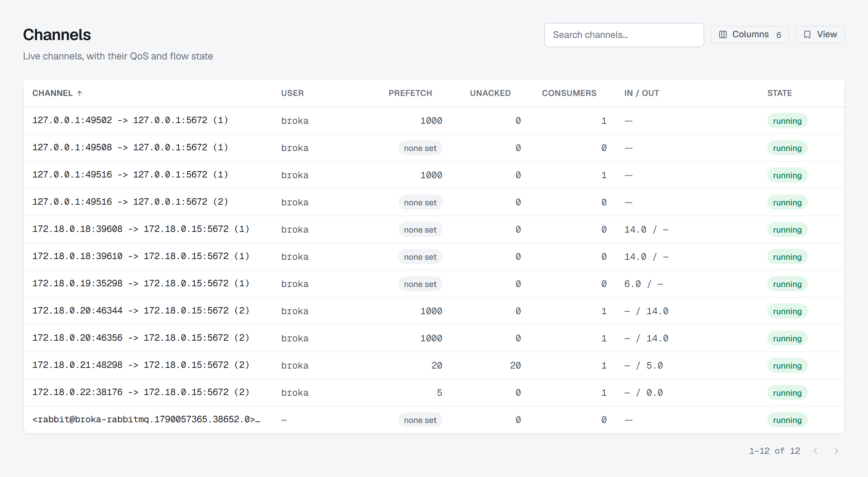Viewport: 868px width, 477px height.
Task: Click the Search channels input field
Action: (x=624, y=35)
